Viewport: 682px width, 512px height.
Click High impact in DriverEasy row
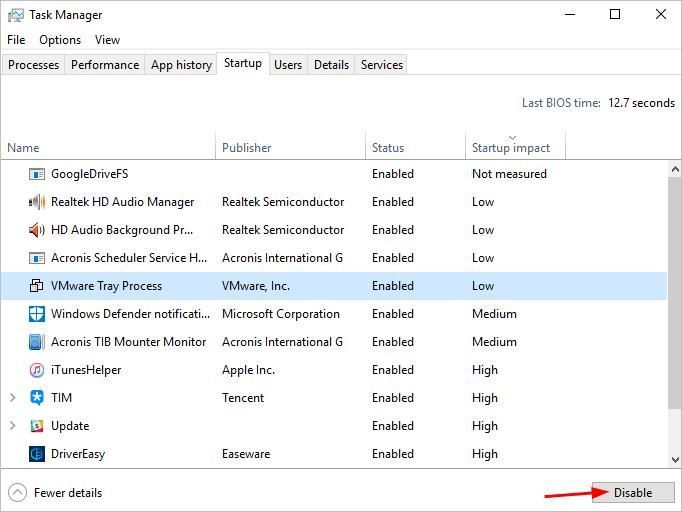485,454
